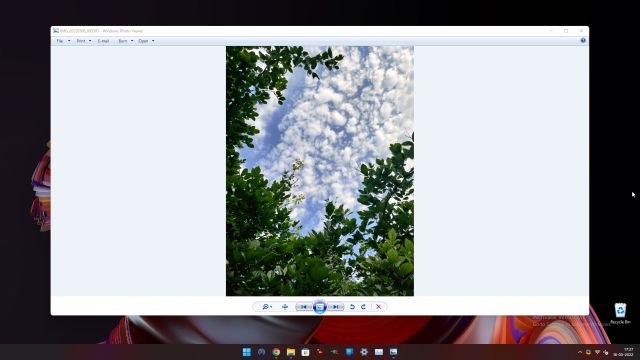Go to the next photo
The image size is (640, 360).
(x=336, y=307)
